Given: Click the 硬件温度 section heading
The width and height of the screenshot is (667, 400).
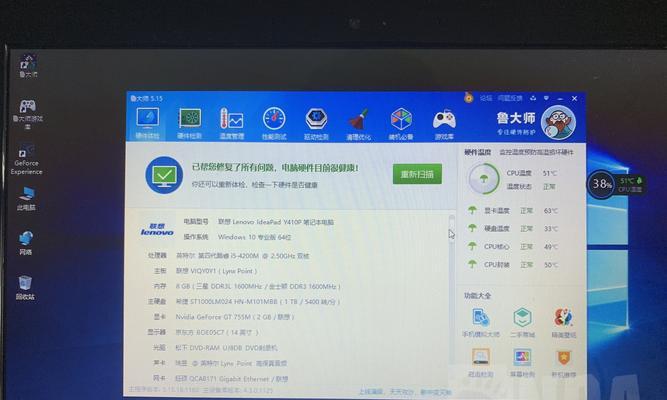Looking at the screenshot, I should pyautogui.click(x=477, y=152).
